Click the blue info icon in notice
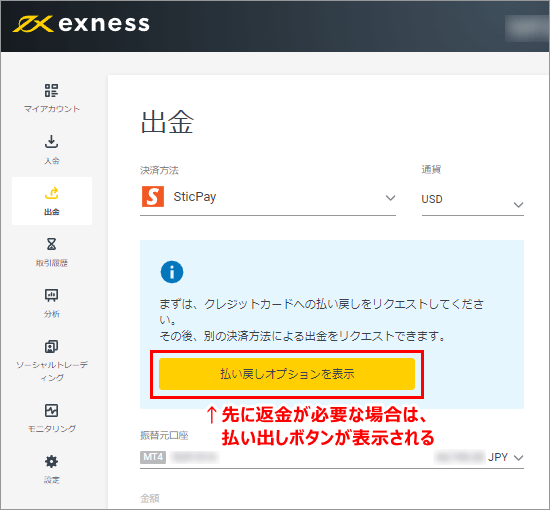The height and width of the screenshot is (510, 550). pyautogui.click(x=172, y=272)
